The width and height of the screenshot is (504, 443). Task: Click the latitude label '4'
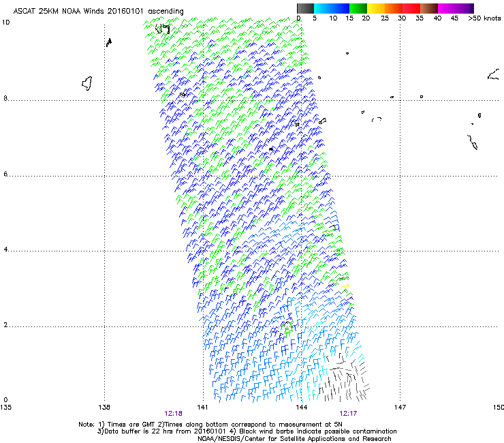point(5,249)
